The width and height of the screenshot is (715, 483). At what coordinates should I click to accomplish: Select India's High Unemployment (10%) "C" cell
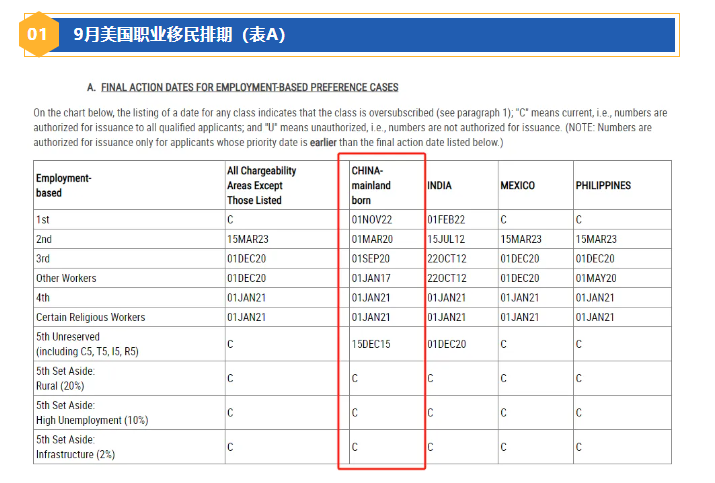[430, 413]
